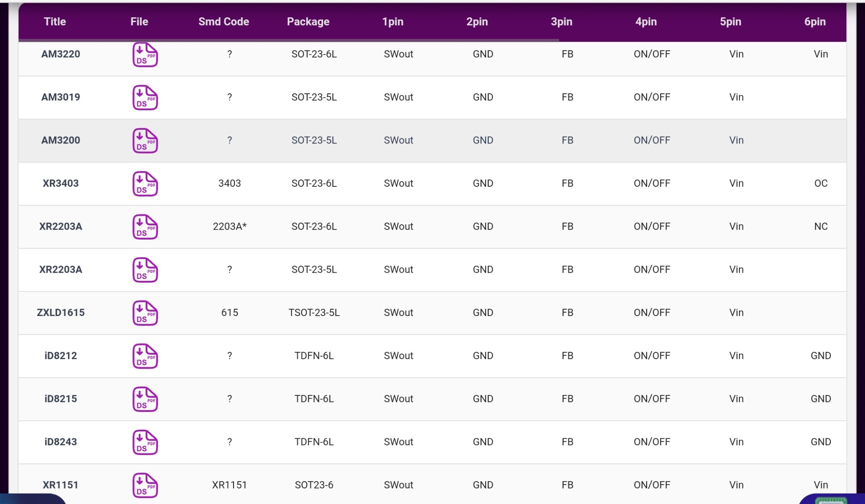Select the 5pin 'Vin' cell of iD8243

point(736,442)
